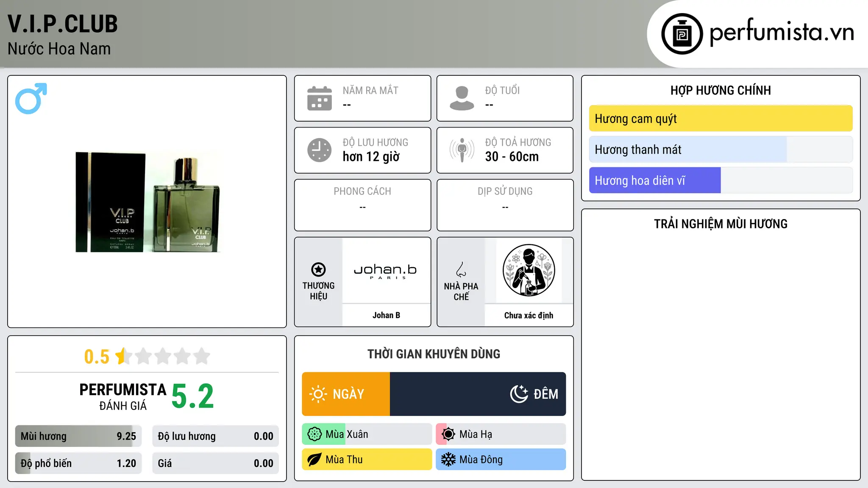
Task: Click the Johan B brand name link
Action: 386,315
